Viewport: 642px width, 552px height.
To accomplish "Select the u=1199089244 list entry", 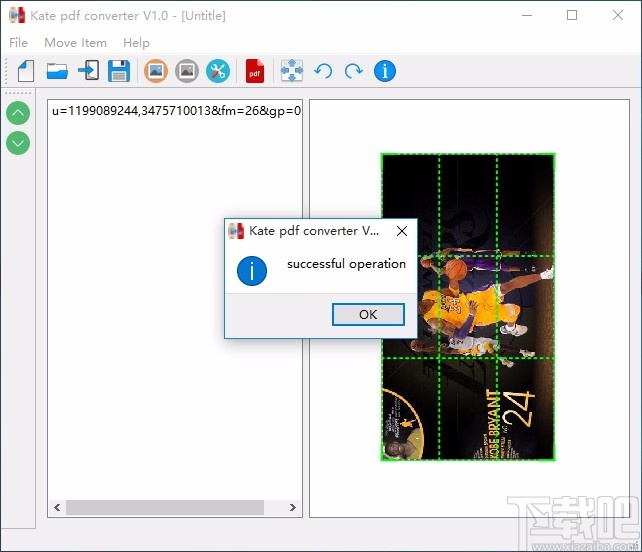I will click(176, 111).
